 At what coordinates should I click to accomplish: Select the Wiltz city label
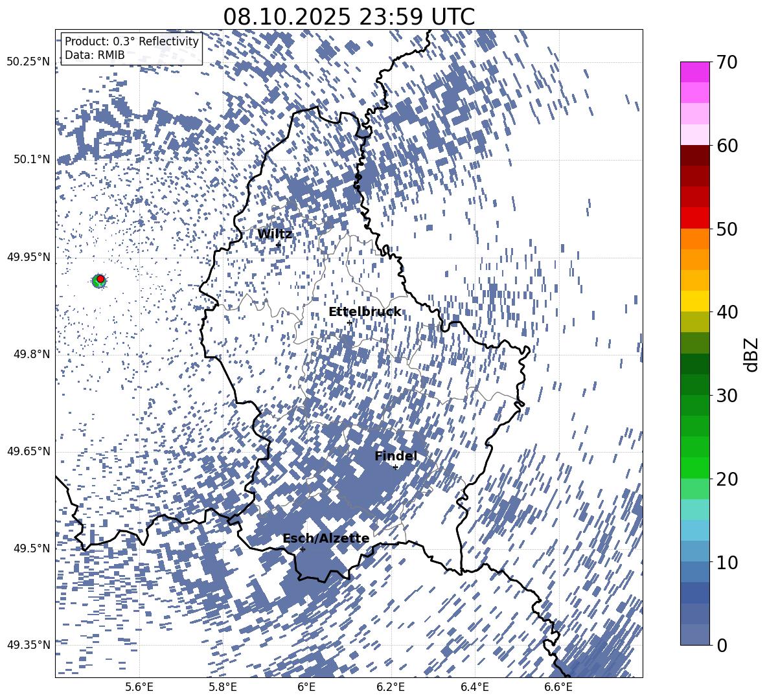click(x=275, y=234)
